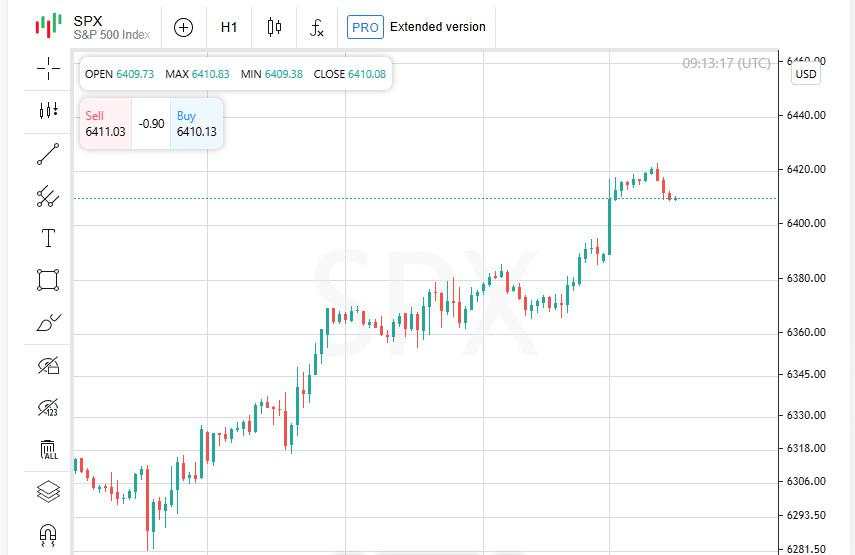Select the Text annotation tool
The height and width of the screenshot is (555, 855).
[48, 238]
